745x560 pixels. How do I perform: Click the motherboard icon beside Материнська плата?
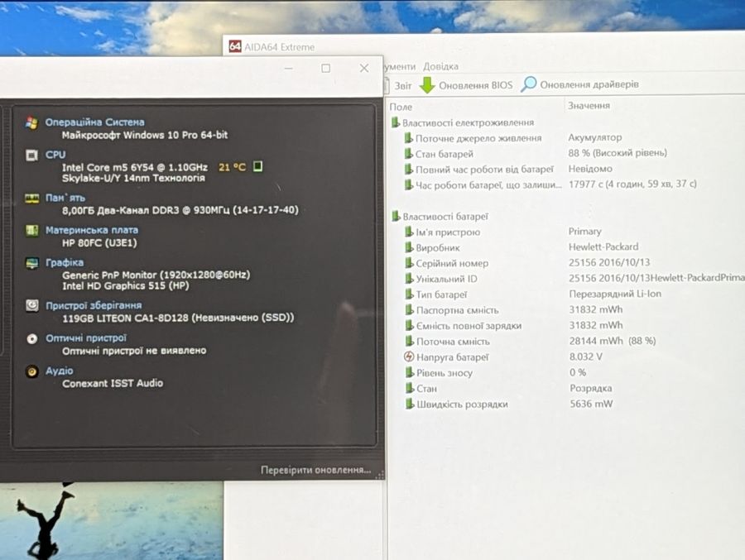coord(31,231)
